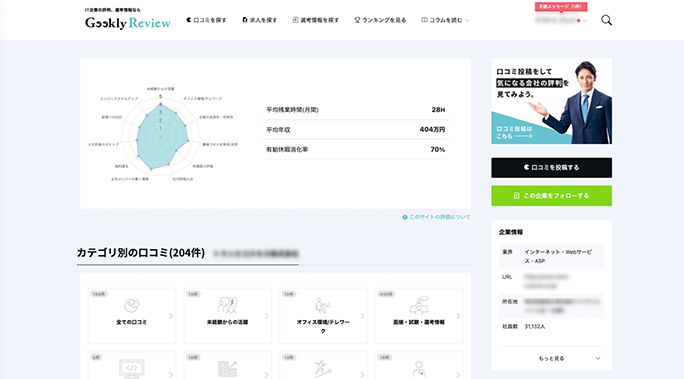Open the 全ての口コミ category card

[132, 315]
